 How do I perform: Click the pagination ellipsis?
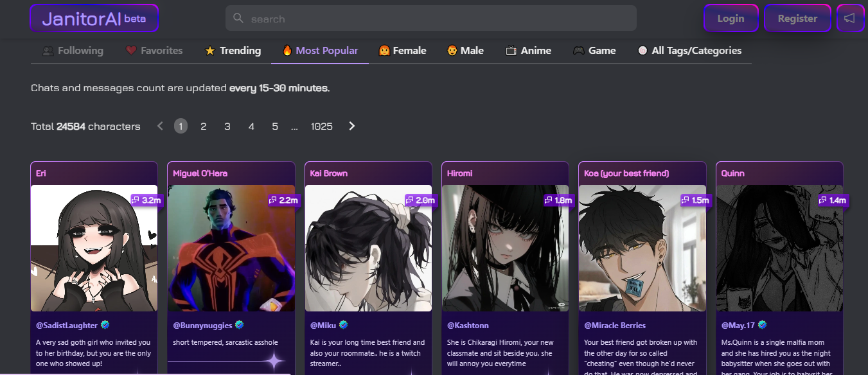click(294, 126)
